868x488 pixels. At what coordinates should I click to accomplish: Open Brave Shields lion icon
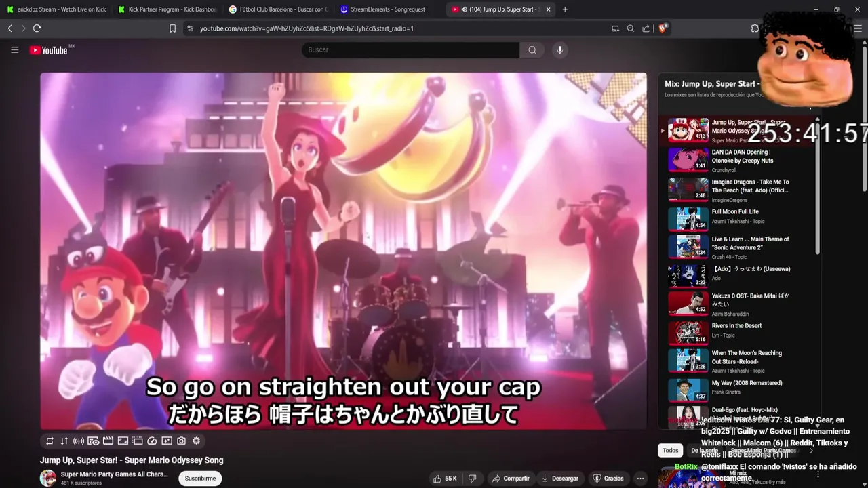663,28
